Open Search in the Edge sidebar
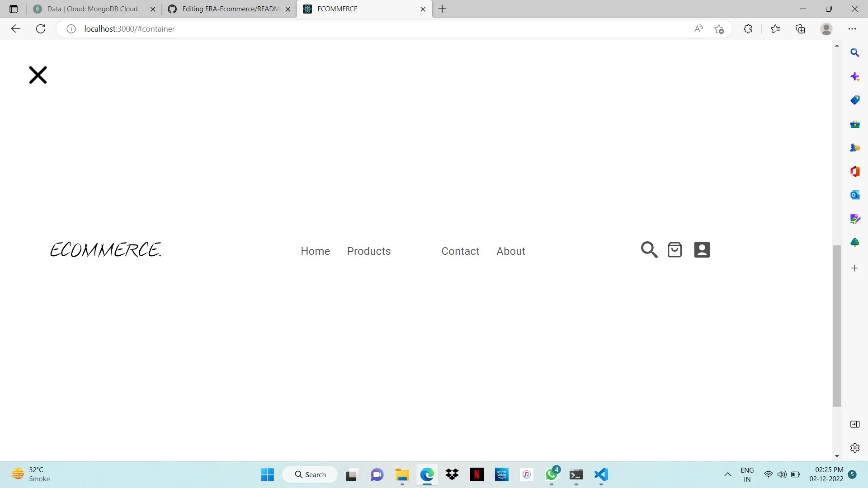Screen dimensions: 868x488 [855, 52]
